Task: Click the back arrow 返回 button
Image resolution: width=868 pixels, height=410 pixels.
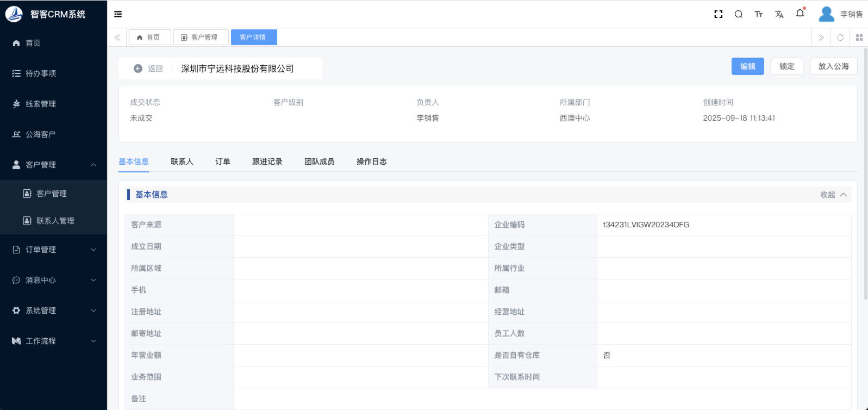Action: point(148,69)
